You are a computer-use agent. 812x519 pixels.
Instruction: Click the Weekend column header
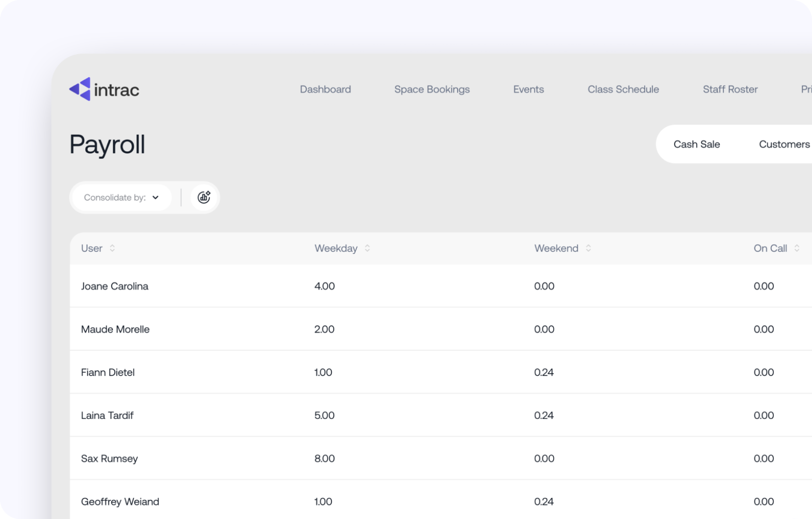click(x=556, y=248)
